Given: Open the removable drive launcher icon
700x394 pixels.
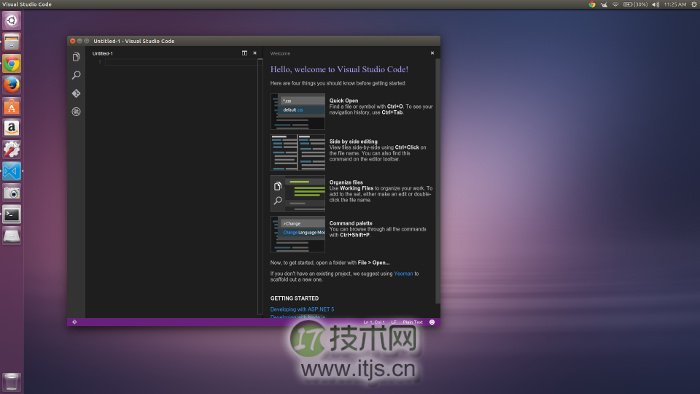Looking at the screenshot, I should click(12, 236).
